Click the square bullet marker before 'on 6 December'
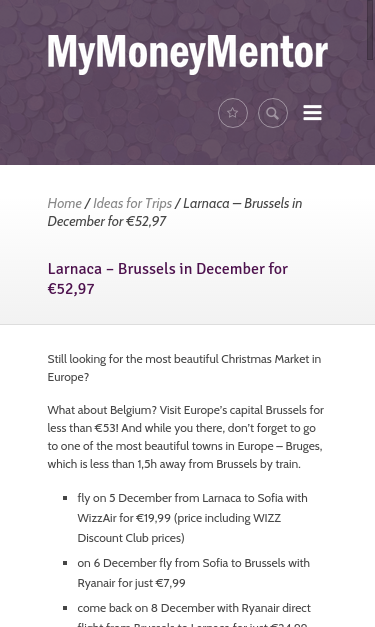This screenshot has width=375, height=627. [x=65, y=563]
